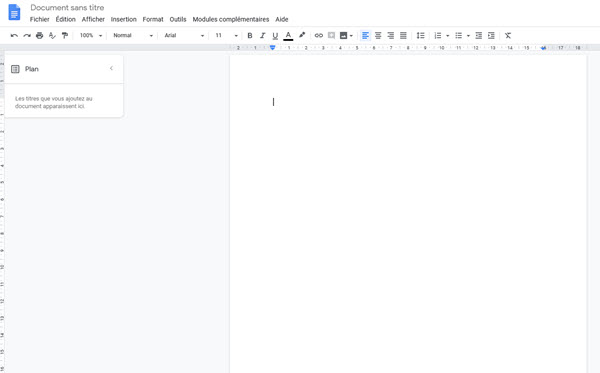This screenshot has width=600, height=373.
Task: Justify the text alignment
Action: 403,36
